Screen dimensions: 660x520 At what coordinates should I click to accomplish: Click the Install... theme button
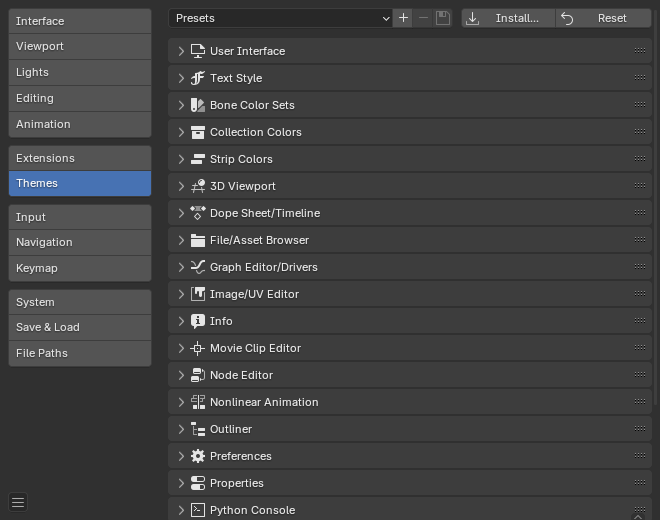click(x=507, y=18)
